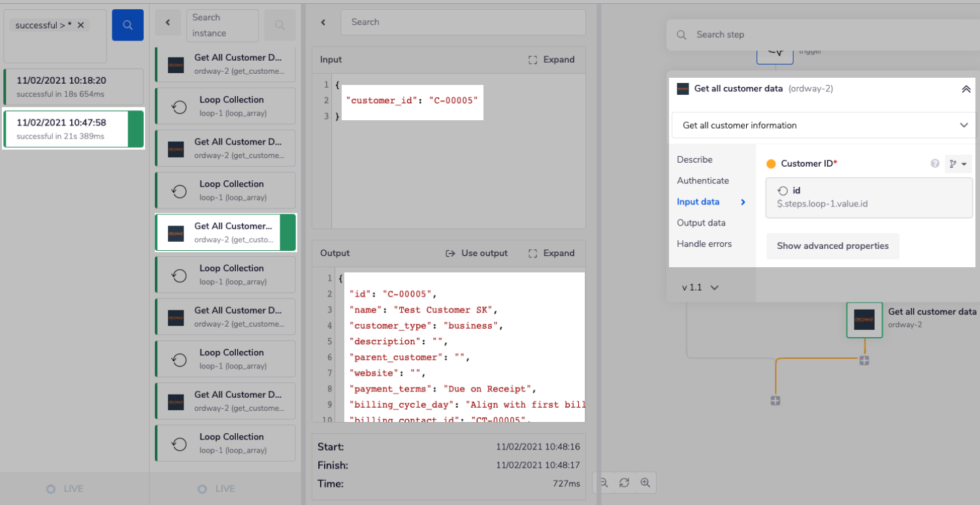Click the ordway-2 app icon on the flow canvas
The image size is (980, 505).
(x=864, y=320)
